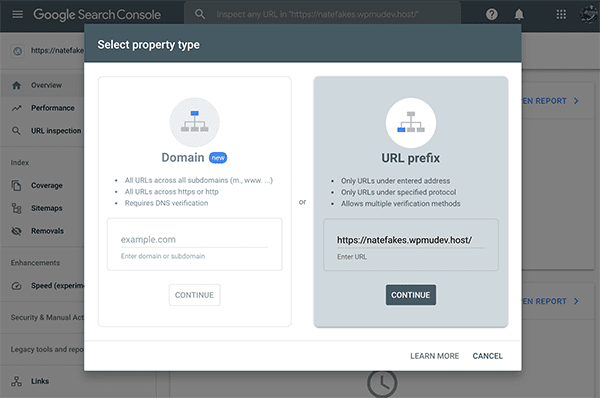Click the Enhancements section label
Viewport: 600px width, 398px height.
(35, 263)
